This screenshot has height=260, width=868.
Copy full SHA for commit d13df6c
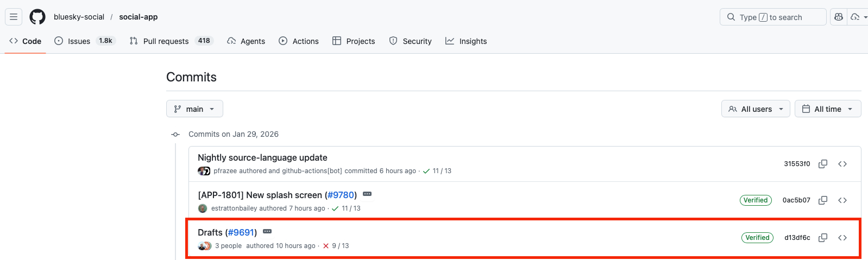point(823,238)
